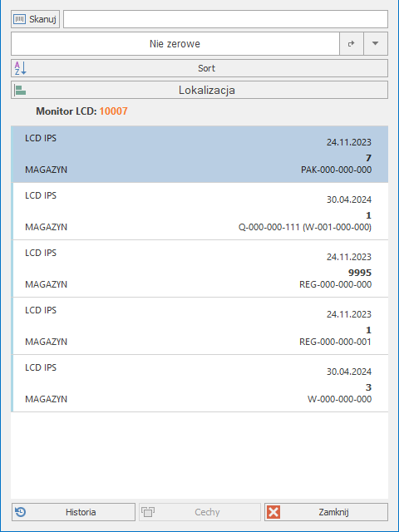Click the barcode Skanuj icon

coord(19,19)
